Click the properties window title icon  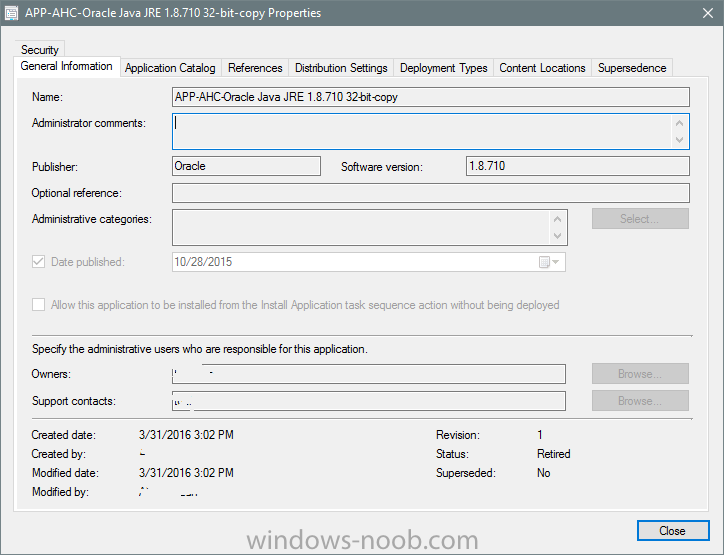11,13
